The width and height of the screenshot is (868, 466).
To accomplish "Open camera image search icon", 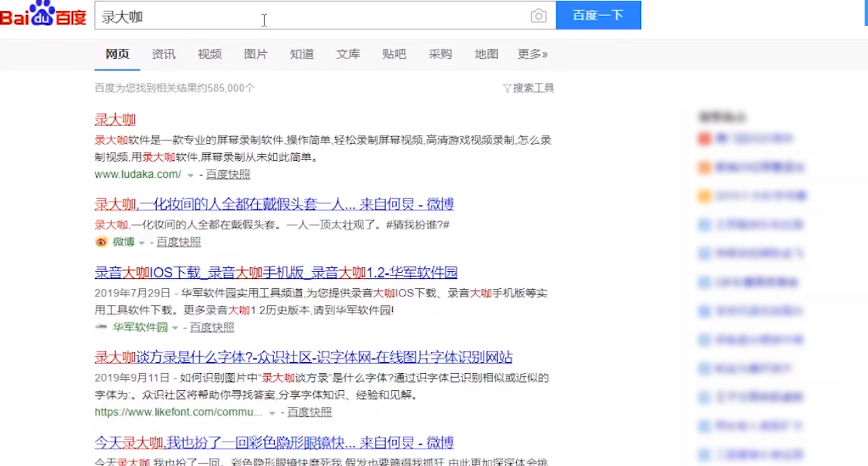I will coord(538,16).
